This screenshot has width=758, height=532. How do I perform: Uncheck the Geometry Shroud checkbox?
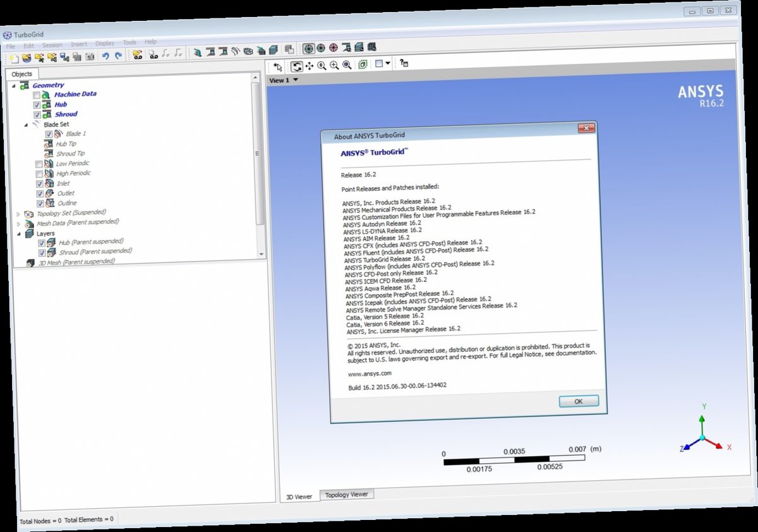pyautogui.click(x=37, y=115)
